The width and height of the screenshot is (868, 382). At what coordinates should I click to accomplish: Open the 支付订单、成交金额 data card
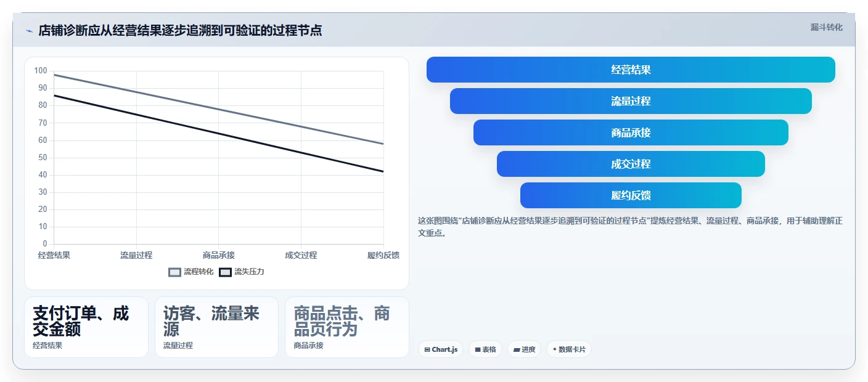tap(86, 327)
